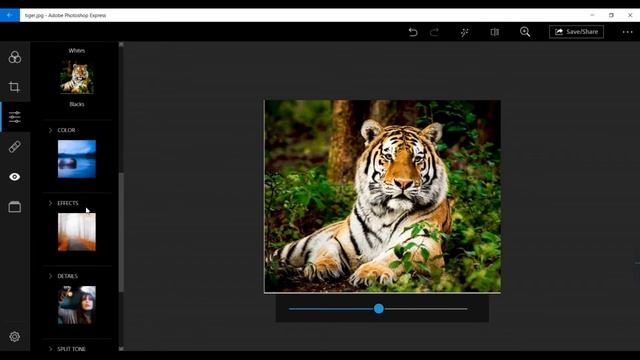The image size is (640, 360).
Task: Expand the SPLIT TONE section chevron
Action: point(50,349)
